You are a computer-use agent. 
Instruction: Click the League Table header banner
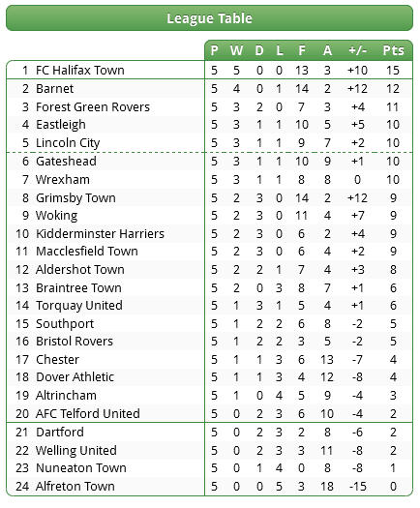point(209,18)
